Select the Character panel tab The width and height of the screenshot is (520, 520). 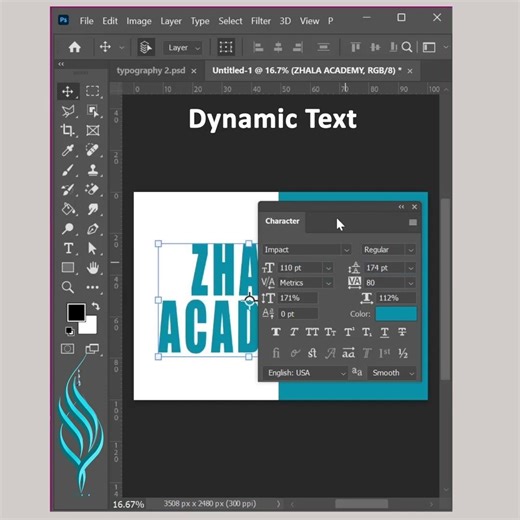coord(282,221)
